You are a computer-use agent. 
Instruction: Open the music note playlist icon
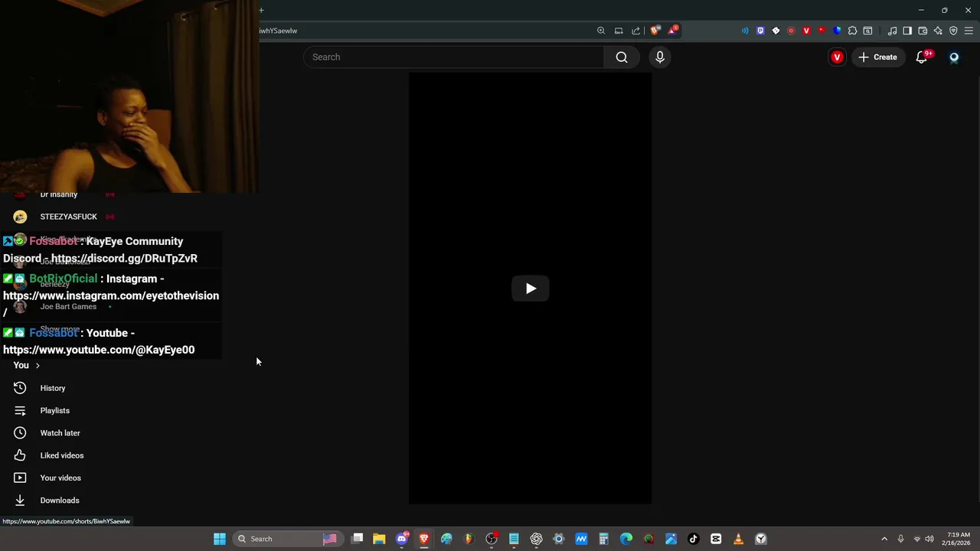tap(892, 31)
